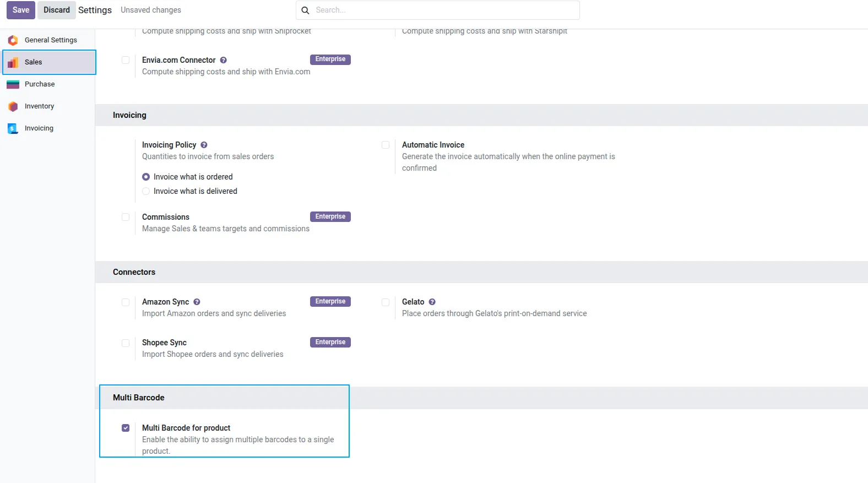Open the Invoicing module icon
This screenshot has width=868, height=483.
click(13, 128)
